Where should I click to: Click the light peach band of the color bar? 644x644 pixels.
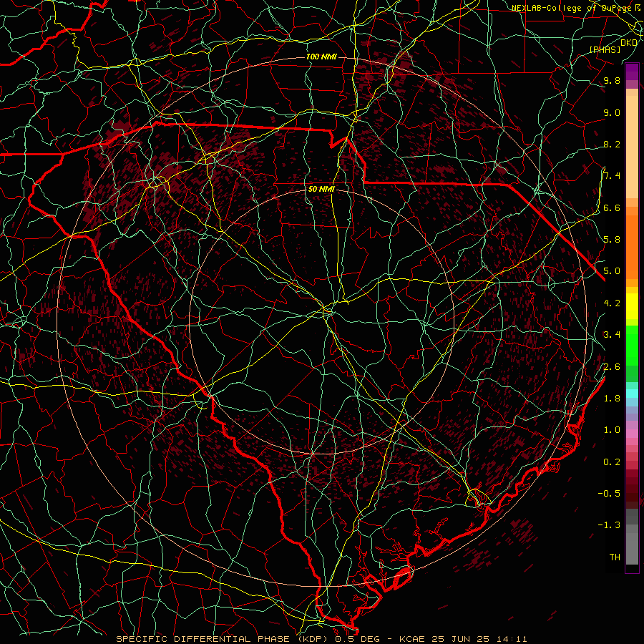tap(632, 147)
